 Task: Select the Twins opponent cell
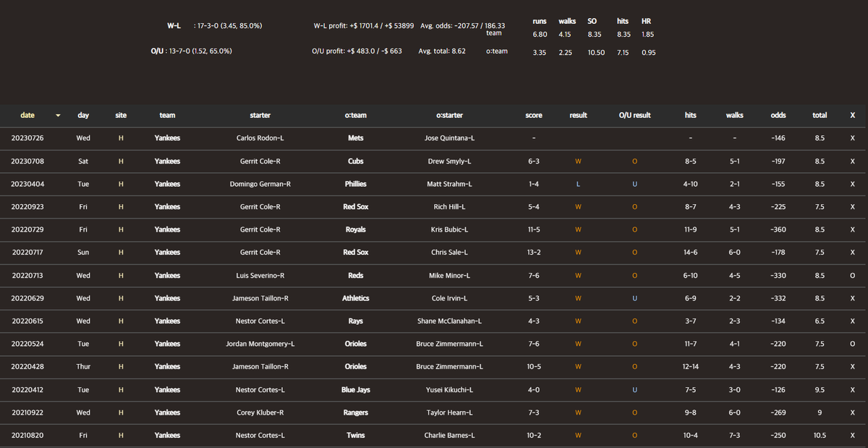pyautogui.click(x=356, y=436)
